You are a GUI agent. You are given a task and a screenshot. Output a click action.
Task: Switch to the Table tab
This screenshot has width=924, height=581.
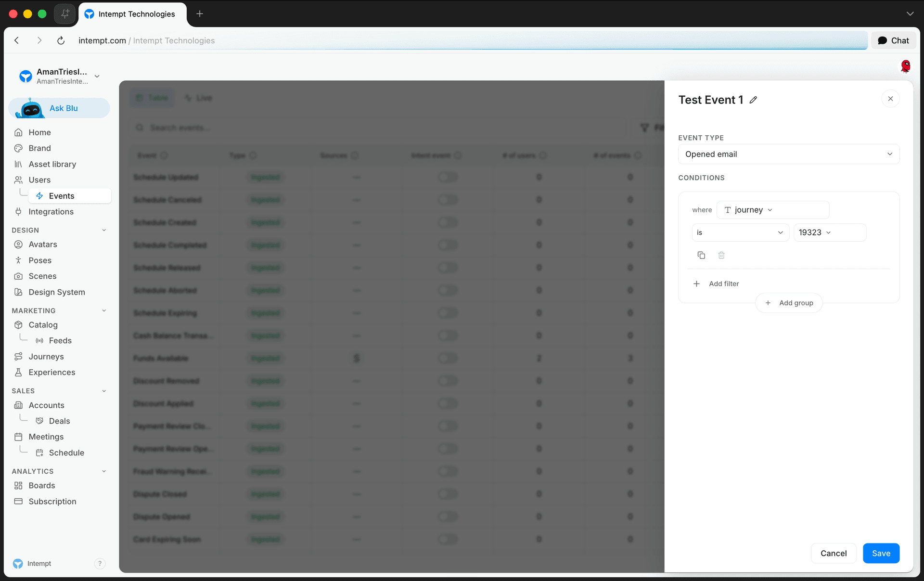tap(152, 98)
